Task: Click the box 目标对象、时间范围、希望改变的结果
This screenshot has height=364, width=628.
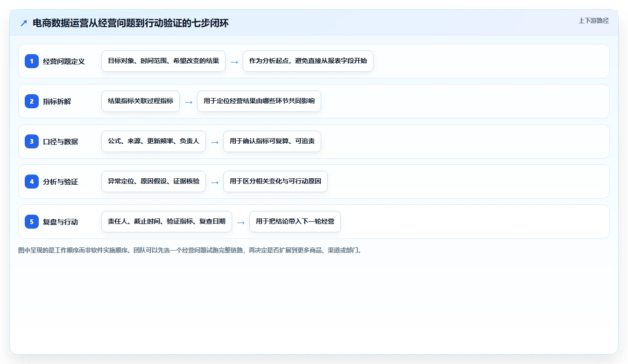Action: click(163, 61)
